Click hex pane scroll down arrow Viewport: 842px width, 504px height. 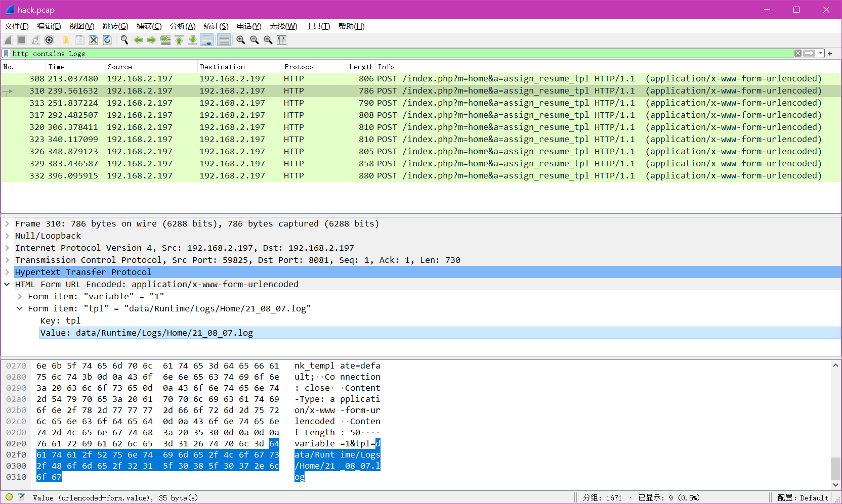coord(835,484)
